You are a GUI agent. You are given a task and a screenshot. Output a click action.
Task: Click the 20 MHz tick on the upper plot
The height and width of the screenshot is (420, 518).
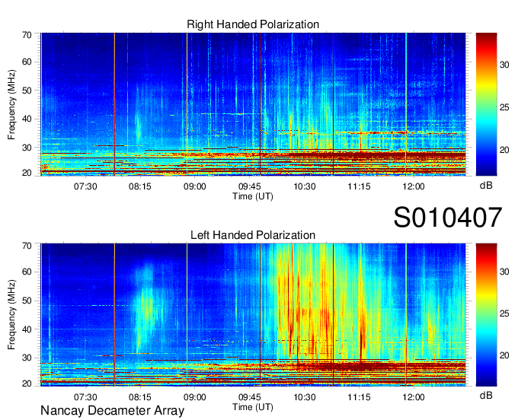27,173
